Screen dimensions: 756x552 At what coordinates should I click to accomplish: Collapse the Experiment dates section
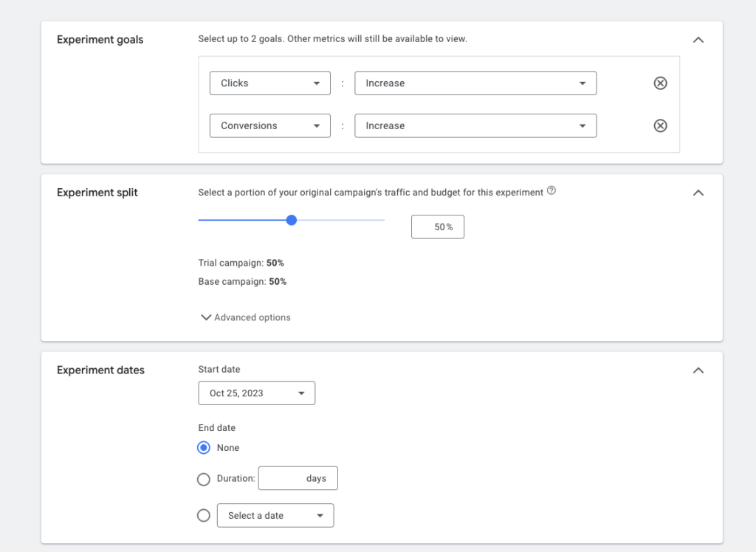tap(698, 370)
